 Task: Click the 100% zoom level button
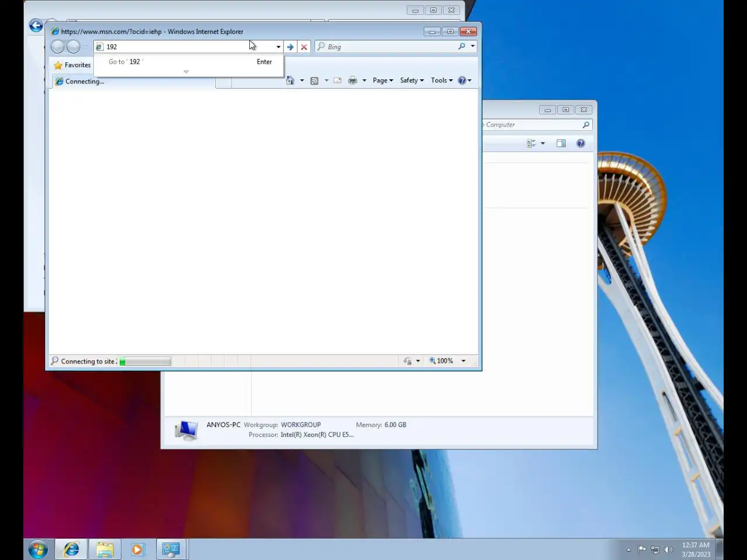tap(441, 361)
